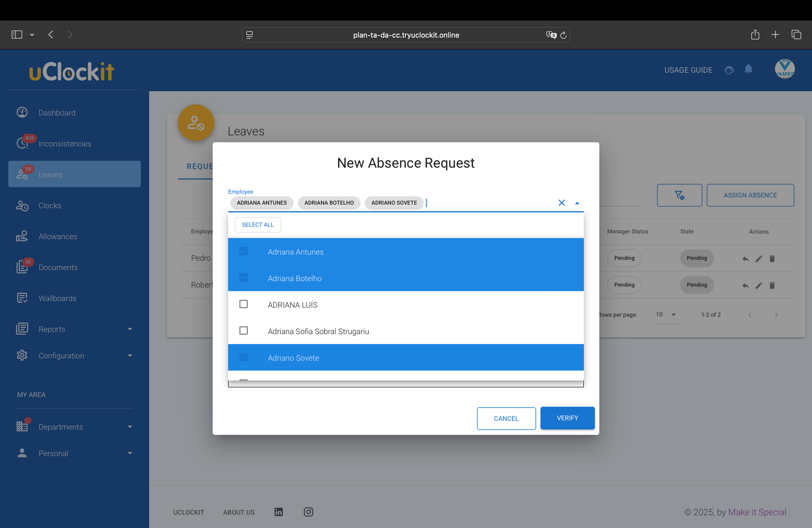Click the support headset icon

(x=729, y=70)
